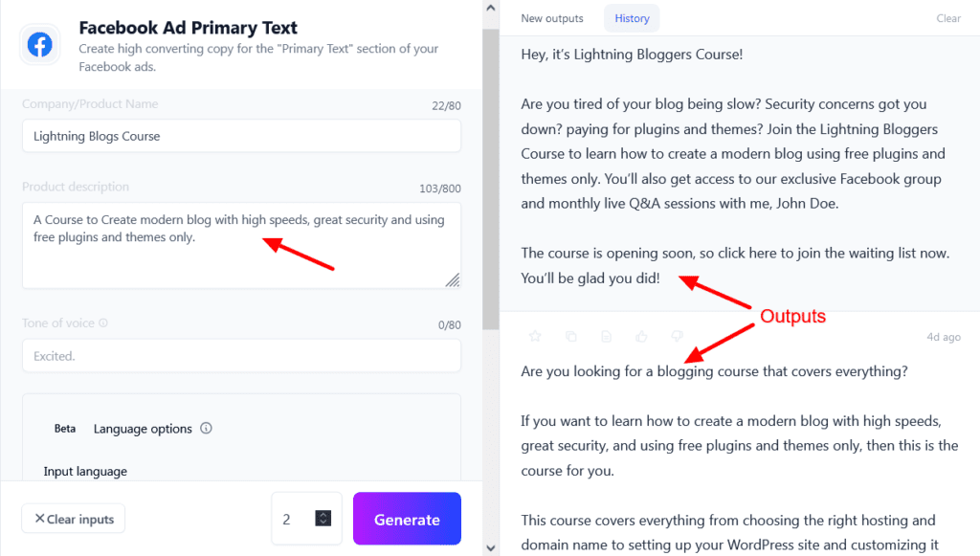Image resolution: width=980 pixels, height=556 pixels.
Task: Star the first generated output
Action: (x=535, y=336)
